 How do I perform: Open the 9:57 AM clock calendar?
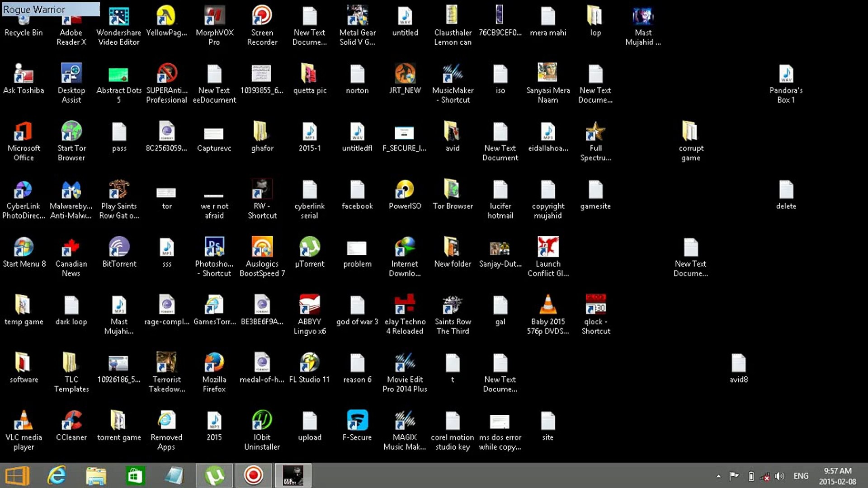pyautogui.click(x=838, y=476)
